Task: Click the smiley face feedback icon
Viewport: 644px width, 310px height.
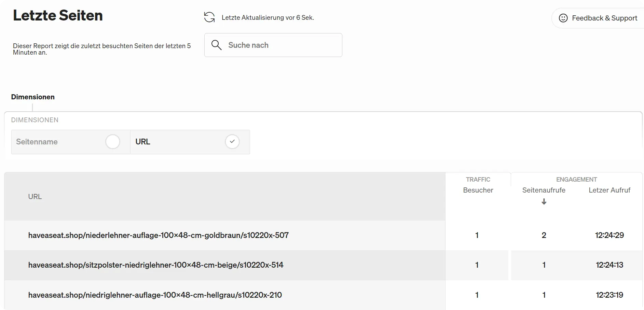Action: tap(563, 18)
